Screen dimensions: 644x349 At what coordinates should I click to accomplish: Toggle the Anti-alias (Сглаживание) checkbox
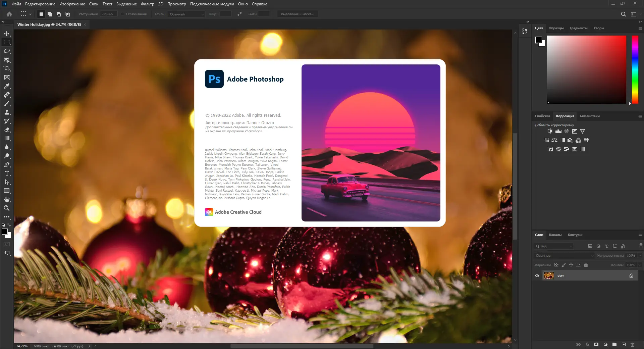pos(123,14)
